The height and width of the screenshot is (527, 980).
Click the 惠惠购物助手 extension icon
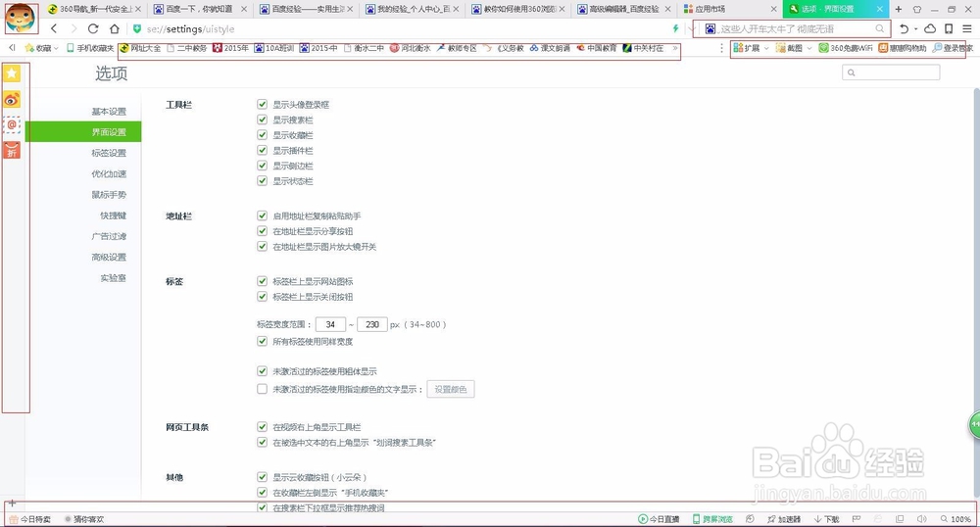coord(902,47)
